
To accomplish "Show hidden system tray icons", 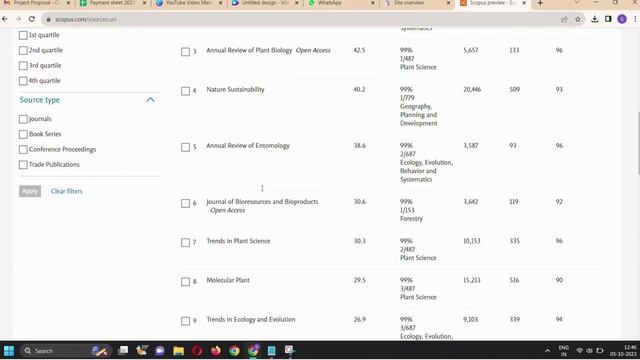I will [x=547, y=351].
